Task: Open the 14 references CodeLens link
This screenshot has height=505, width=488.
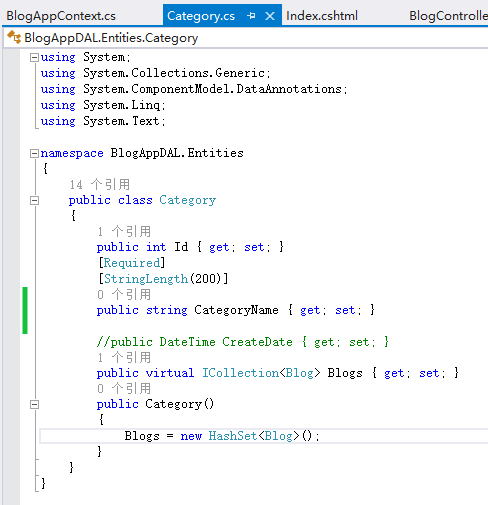Action: coord(100,184)
